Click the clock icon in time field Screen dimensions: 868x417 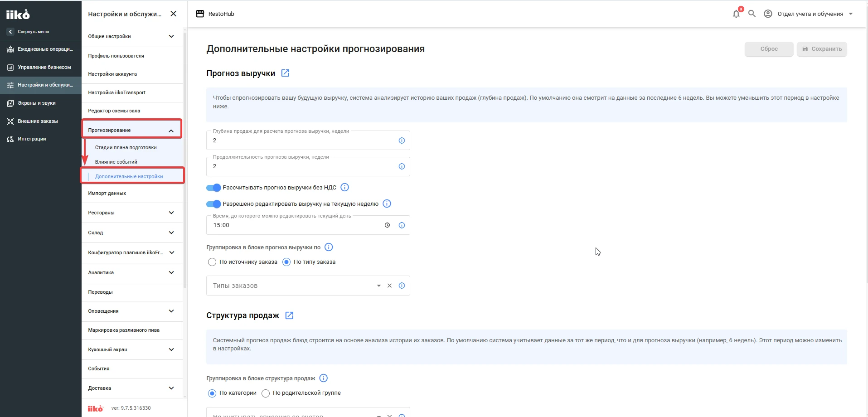[387, 225]
